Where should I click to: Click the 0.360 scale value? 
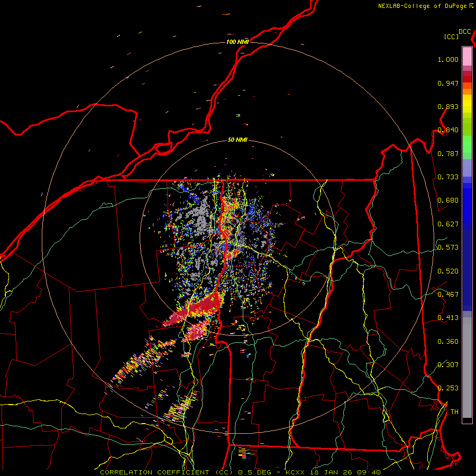tap(448, 342)
